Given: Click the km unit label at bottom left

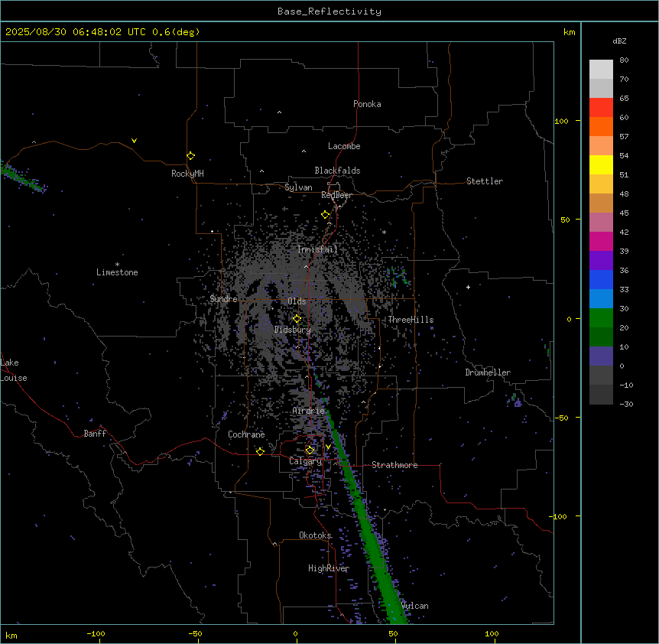Looking at the screenshot, I should [x=11, y=635].
